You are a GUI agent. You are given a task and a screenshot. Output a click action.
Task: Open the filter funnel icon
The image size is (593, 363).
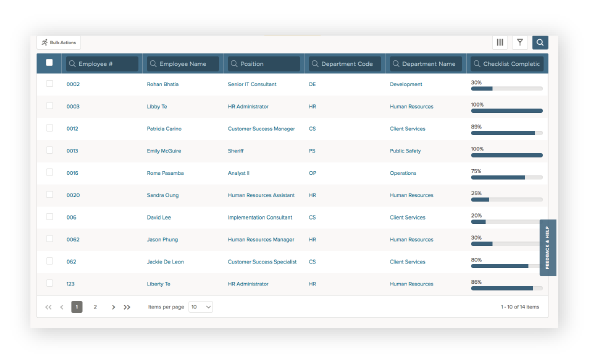click(520, 42)
